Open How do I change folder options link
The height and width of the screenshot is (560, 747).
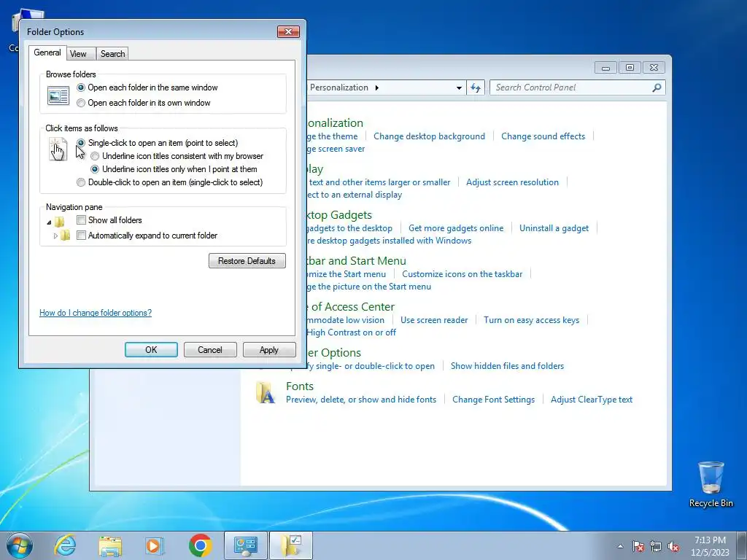click(x=96, y=313)
